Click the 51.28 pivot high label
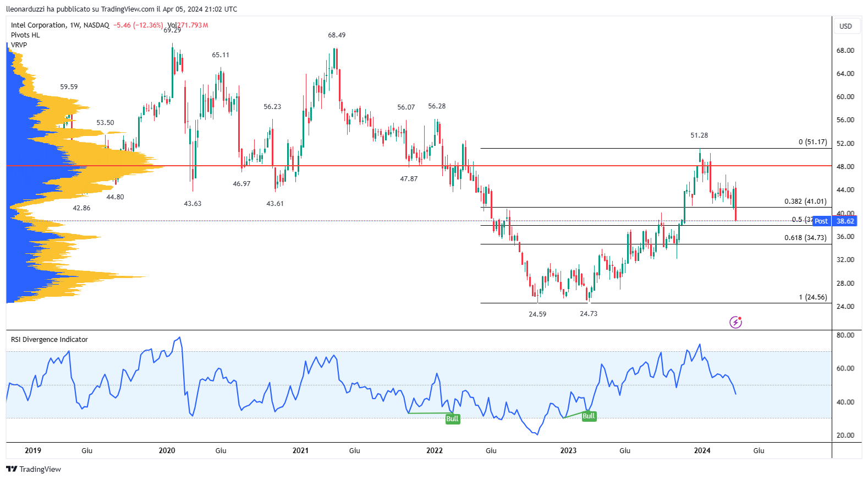The width and height of the screenshot is (868, 479). (x=699, y=135)
